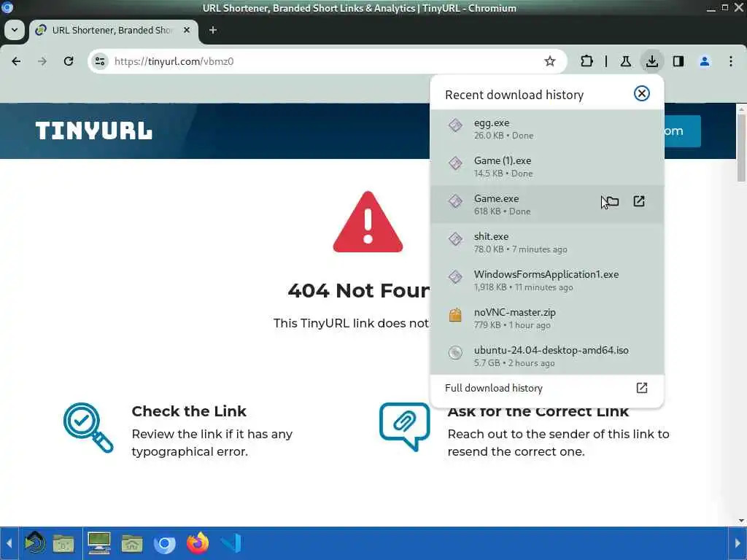This screenshot has width=747, height=560.
Task: Open the Game (1).exe download entry
Action: pyautogui.click(x=547, y=167)
